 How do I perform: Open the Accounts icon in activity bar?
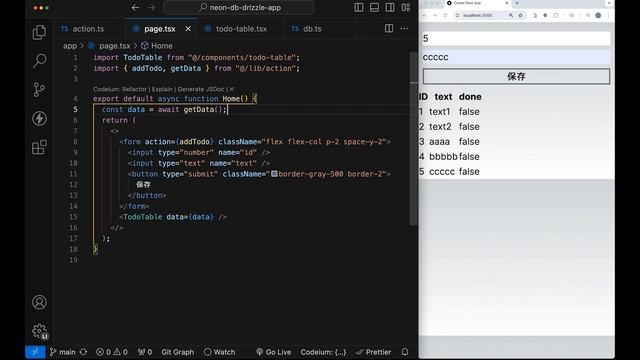point(39,302)
